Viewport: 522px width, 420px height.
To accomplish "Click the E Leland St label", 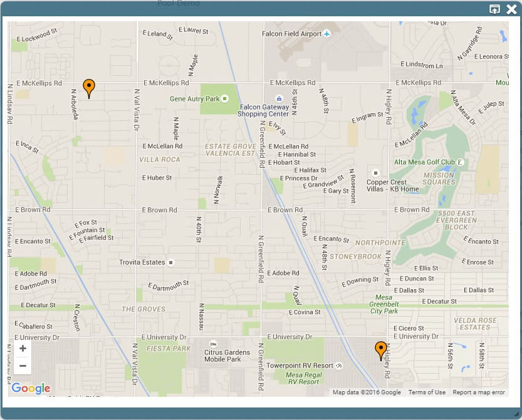I will [157, 34].
